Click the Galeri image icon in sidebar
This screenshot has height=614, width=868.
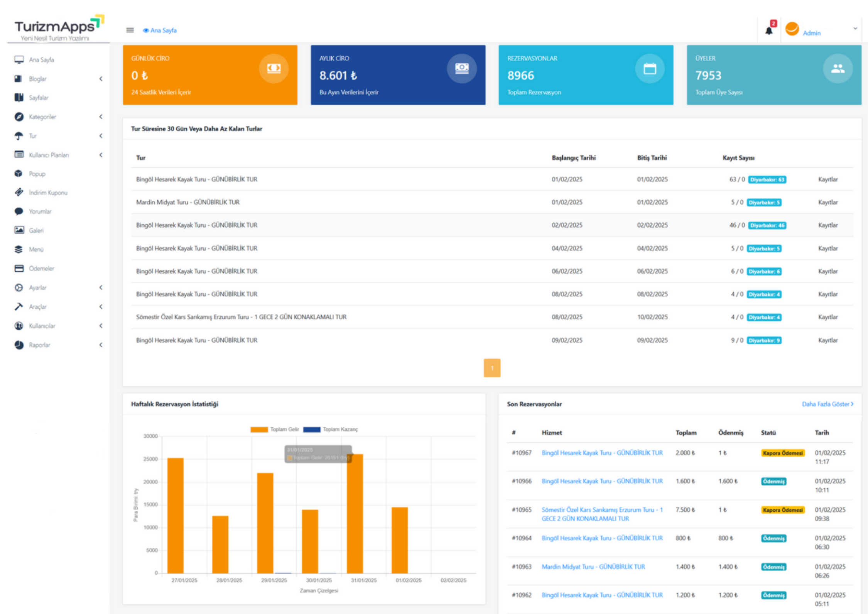19,230
